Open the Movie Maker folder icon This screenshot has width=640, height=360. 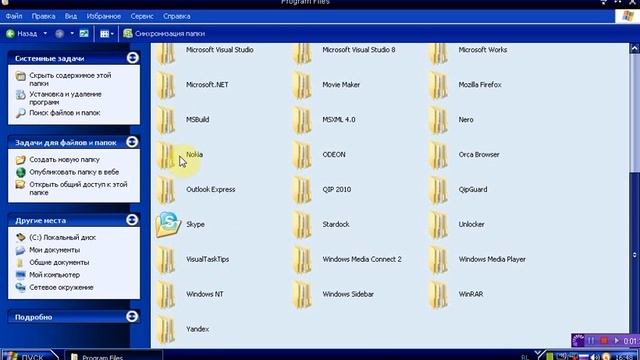[x=302, y=85]
